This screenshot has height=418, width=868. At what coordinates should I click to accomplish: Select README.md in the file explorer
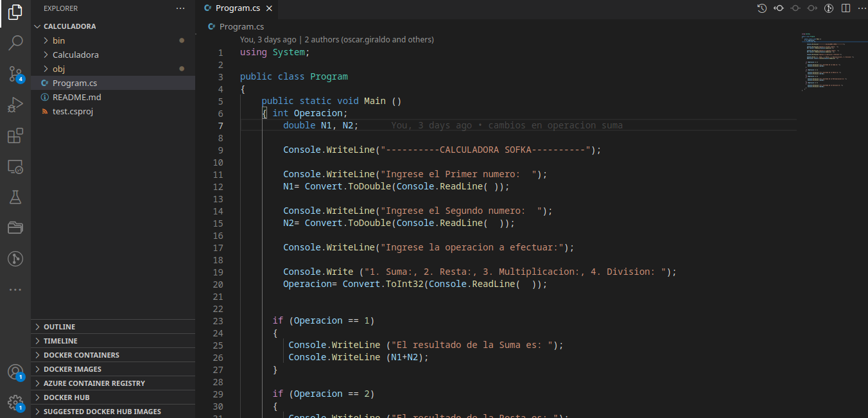pyautogui.click(x=76, y=97)
